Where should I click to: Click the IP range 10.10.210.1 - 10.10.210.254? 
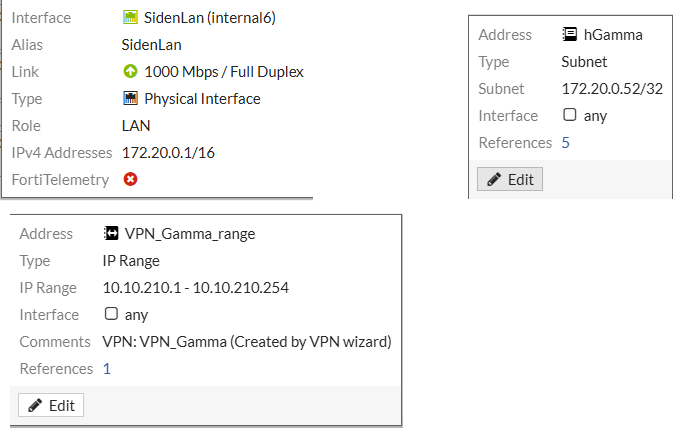[196, 288]
